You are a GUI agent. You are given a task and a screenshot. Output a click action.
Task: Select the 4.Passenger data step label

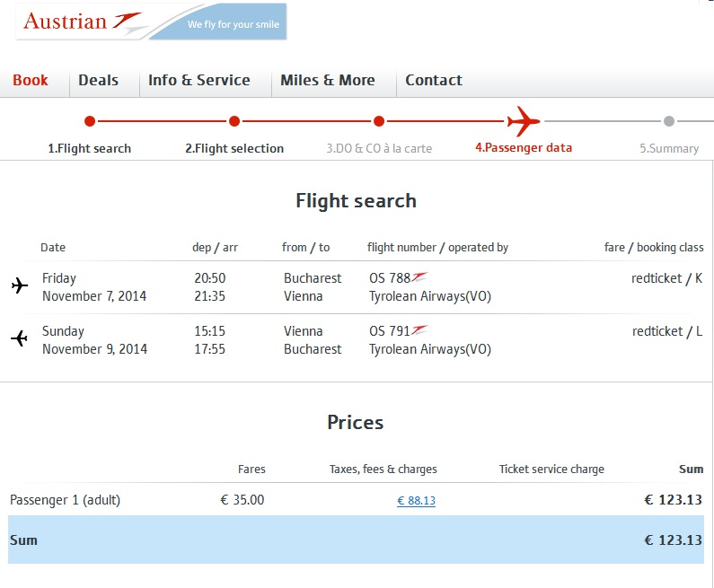(524, 148)
